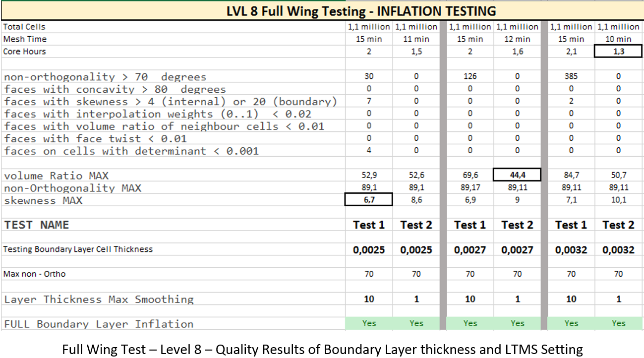Click 'faces with face twist < 0.01' label
This screenshot has height=358, width=644.
pyautogui.click(x=96, y=138)
